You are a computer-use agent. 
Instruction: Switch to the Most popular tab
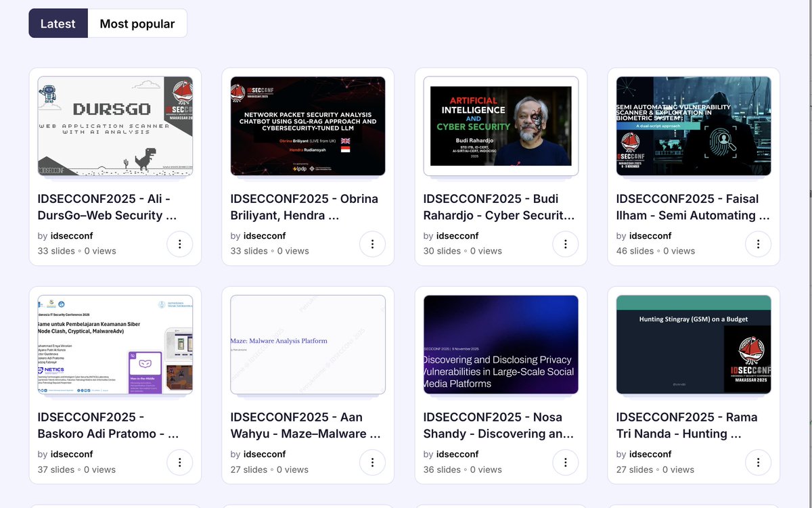[x=137, y=23]
